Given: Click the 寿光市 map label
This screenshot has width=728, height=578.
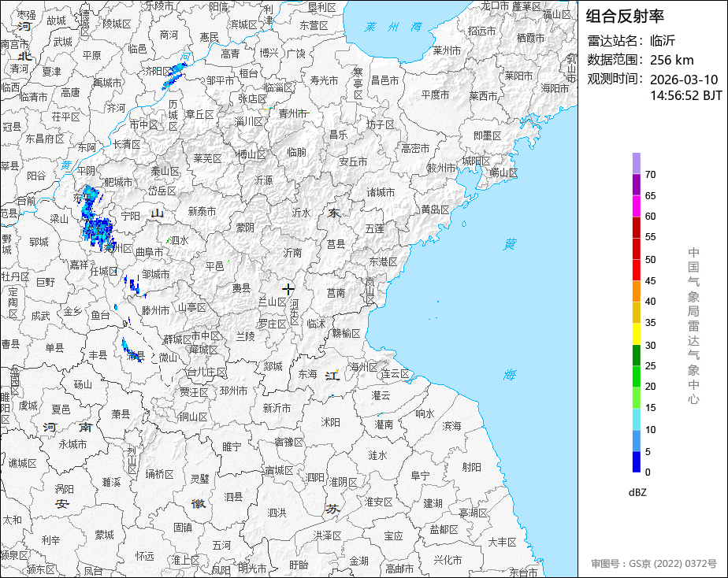Looking at the screenshot, I should 324,80.
